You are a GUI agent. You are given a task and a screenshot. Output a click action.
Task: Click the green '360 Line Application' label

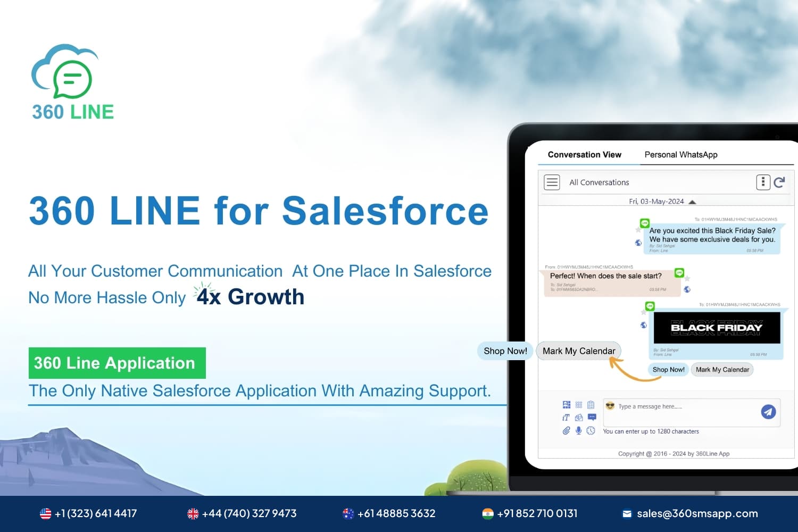tap(117, 363)
